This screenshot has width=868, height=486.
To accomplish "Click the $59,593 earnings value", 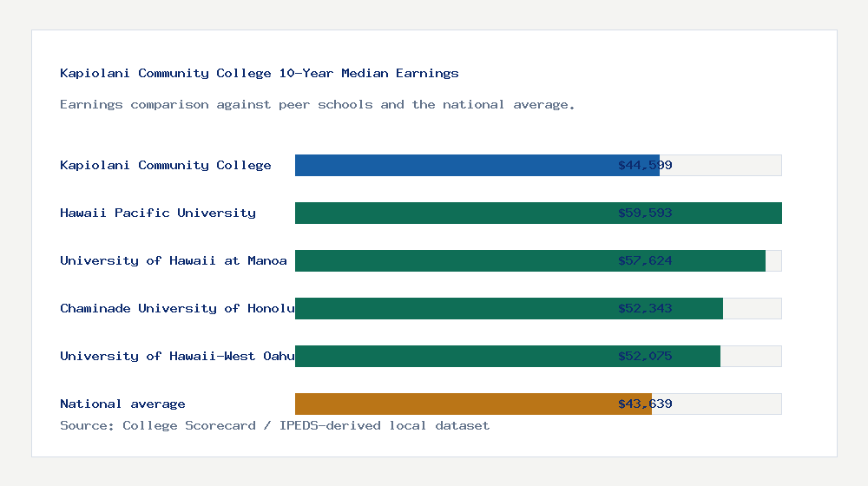I will (645, 213).
